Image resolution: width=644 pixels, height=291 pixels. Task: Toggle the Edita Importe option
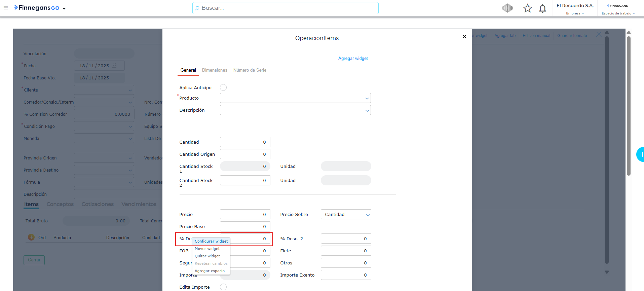pos(223,287)
